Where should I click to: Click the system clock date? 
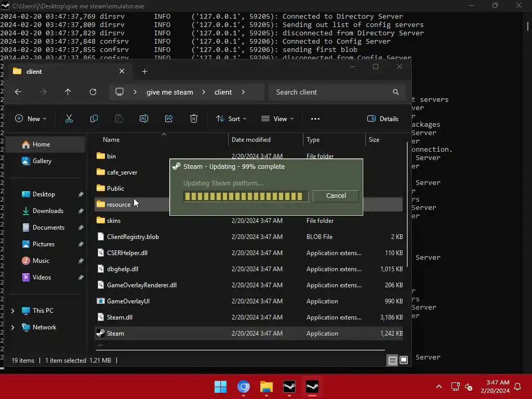[495, 391]
